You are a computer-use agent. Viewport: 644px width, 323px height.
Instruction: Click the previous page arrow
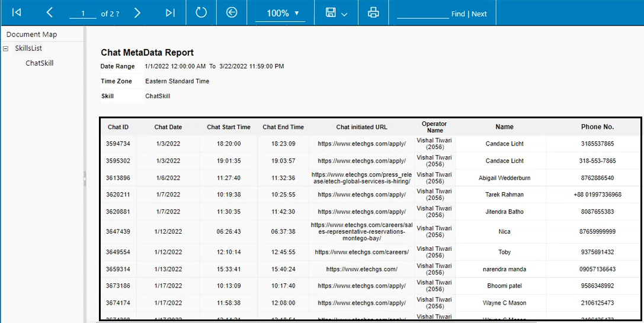pyautogui.click(x=50, y=13)
